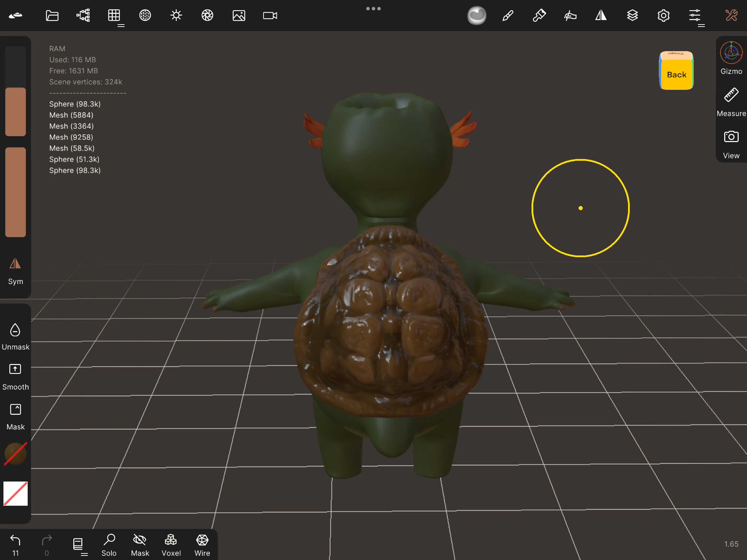This screenshot has height=560, width=747.
Task: Open the Lighting sun settings
Action: 176,16
